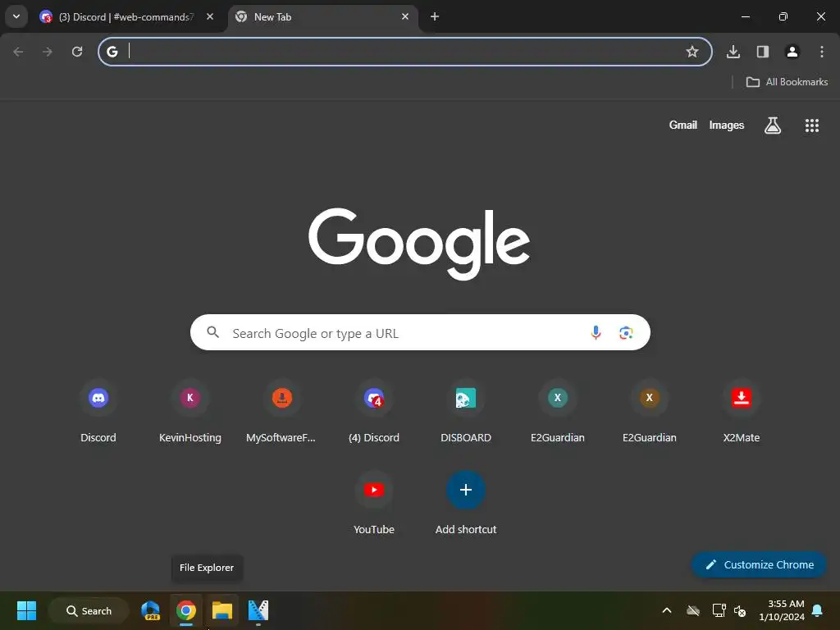Open the Gmail link
Image resolution: width=840 pixels, height=630 pixels.
click(x=683, y=125)
